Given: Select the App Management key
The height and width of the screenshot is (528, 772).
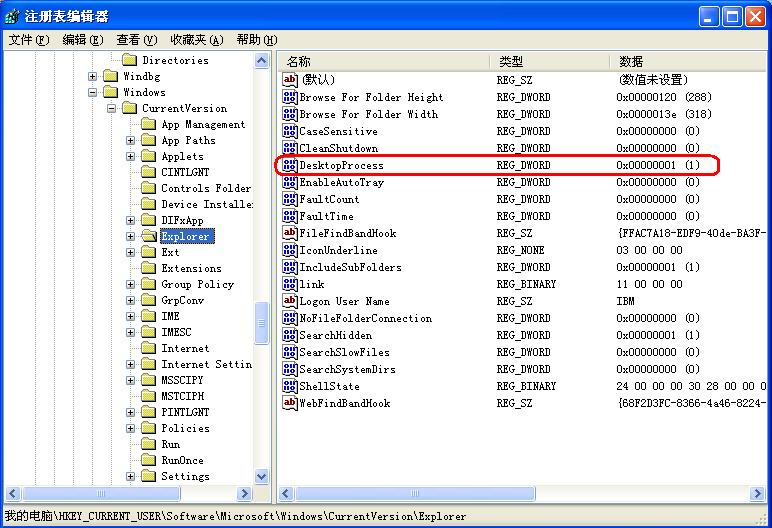Looking at the screenshot, I should point(203,124).
